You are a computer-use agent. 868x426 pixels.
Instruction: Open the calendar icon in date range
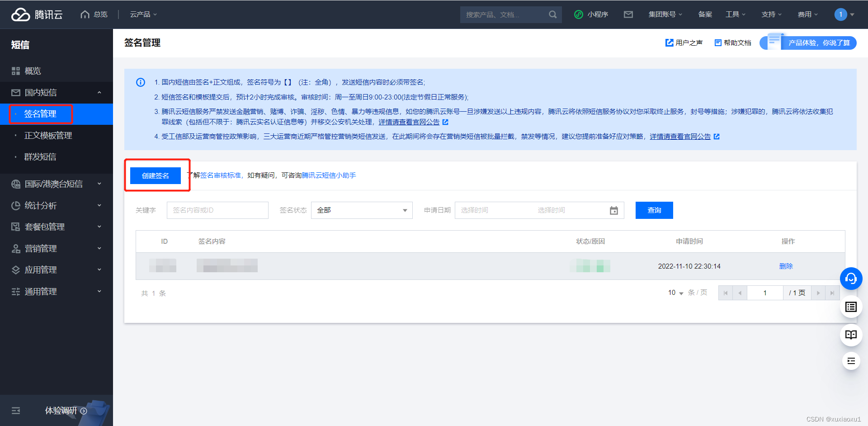[x=614, y=210]
